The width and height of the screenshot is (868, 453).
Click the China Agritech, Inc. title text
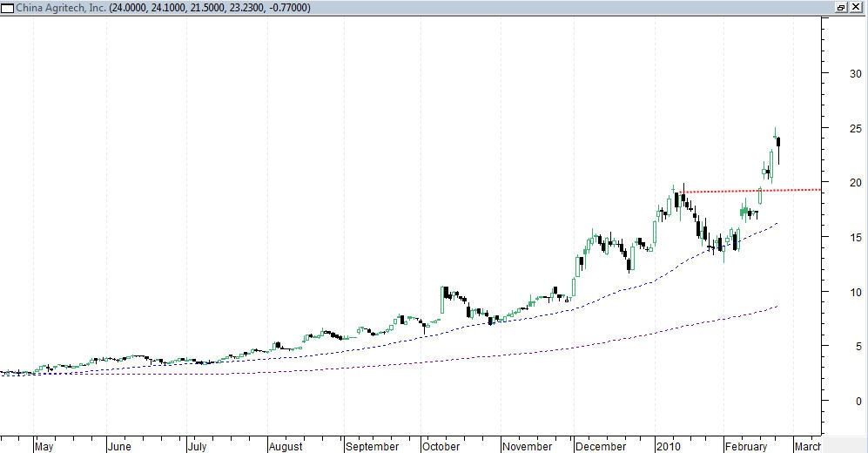[61, 8]
